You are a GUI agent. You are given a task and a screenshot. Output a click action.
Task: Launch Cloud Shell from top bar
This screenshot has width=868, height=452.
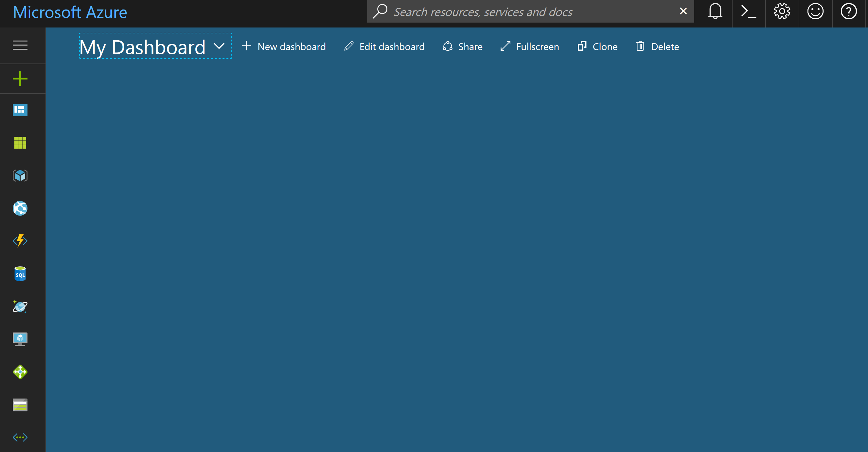pyautogui.click(x=748, y=12)
